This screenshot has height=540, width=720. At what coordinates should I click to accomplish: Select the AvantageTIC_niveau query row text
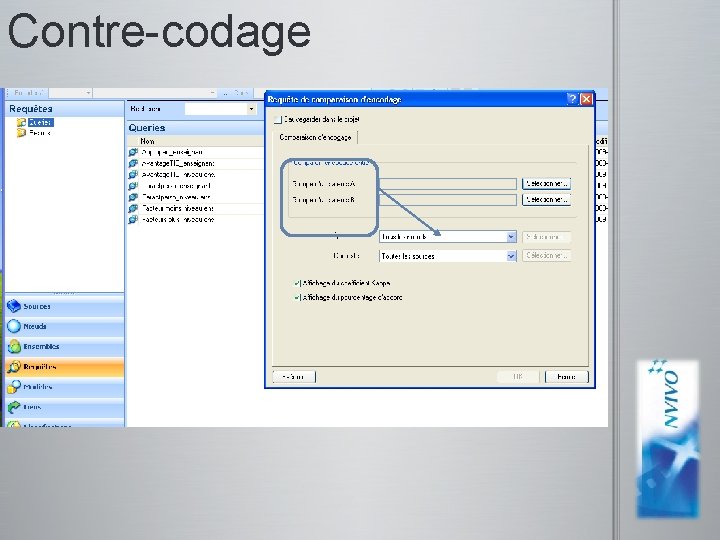click(178, 174)
